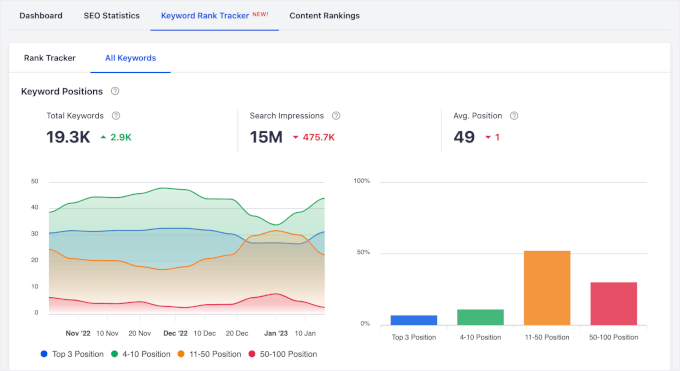Click the 20 Nov axis label
Screen dimensions: 680x371
pyautogui.click(x=140, y=333)
